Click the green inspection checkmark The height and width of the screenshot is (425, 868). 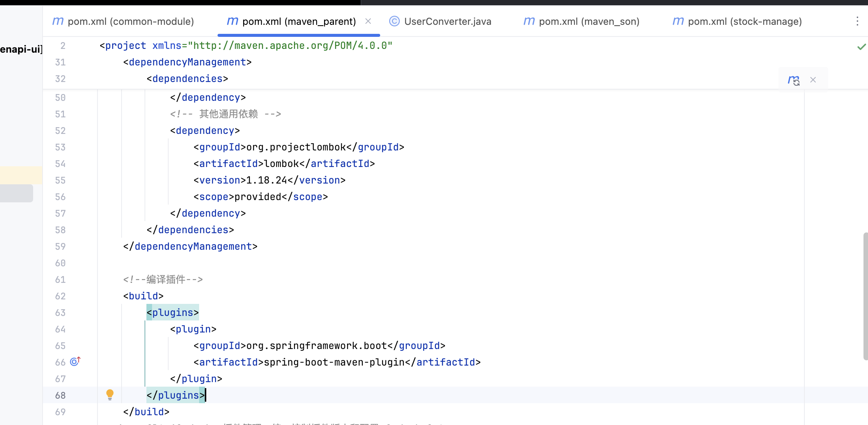pyautogui.click(x=861, y=47)
